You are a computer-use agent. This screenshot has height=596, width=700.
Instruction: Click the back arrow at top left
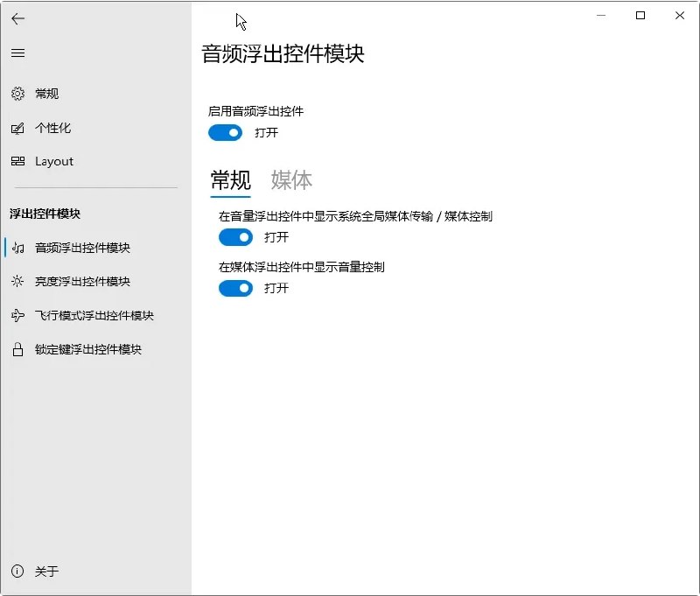pos(17,18)
